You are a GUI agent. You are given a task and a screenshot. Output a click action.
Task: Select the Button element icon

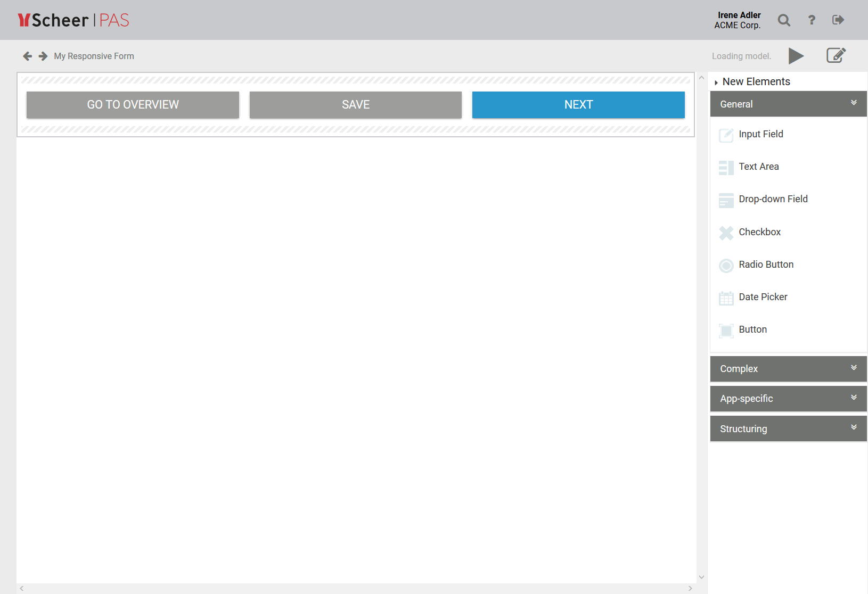(x=726, y=331)
